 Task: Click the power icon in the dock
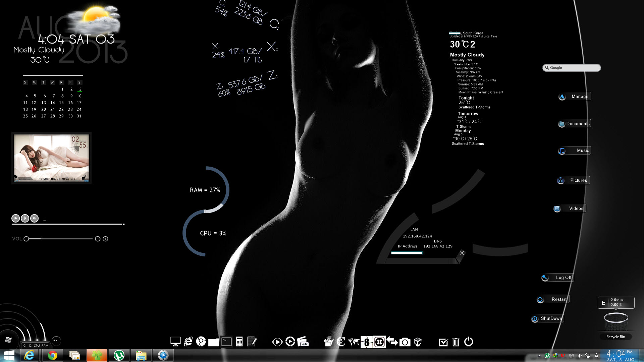tap(469, 342)
